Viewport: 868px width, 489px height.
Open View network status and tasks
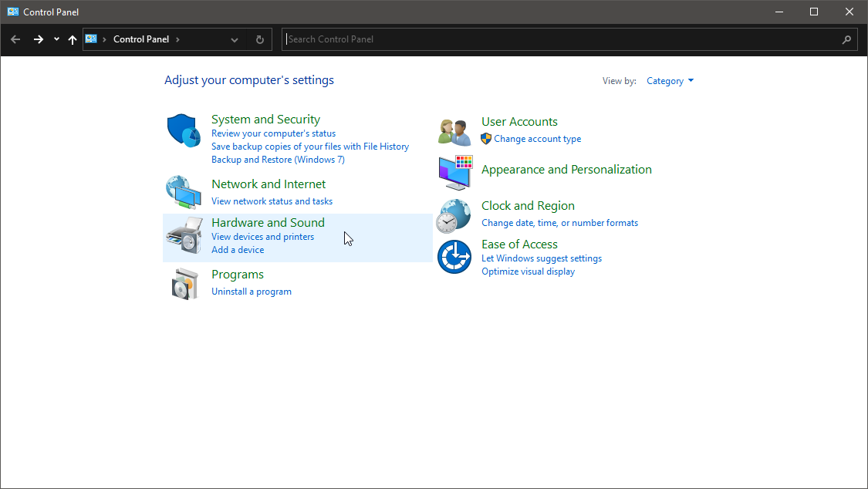point(272,201)
